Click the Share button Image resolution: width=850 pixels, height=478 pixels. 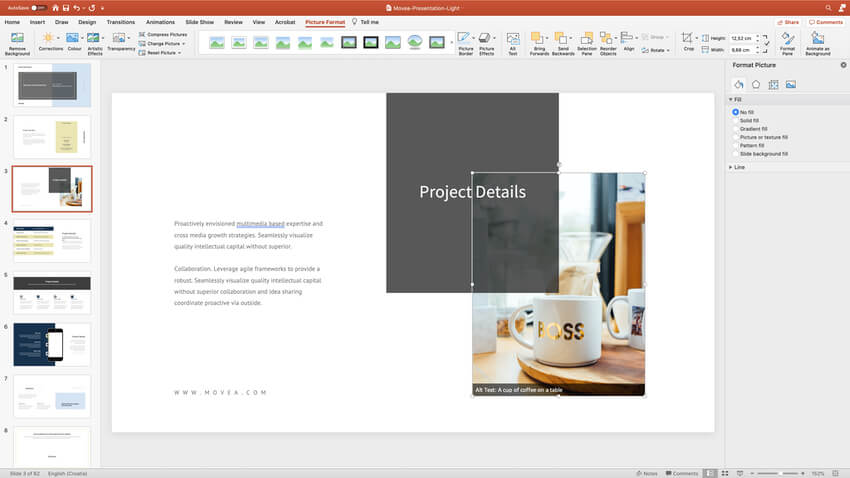[x=789, y=21]
